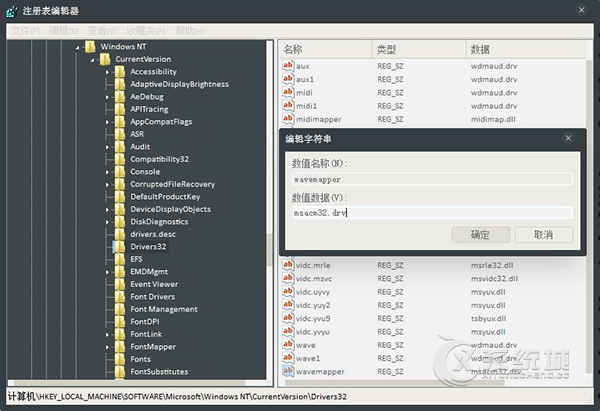
Task: Expand the AeDebug key
Action: 107,97
